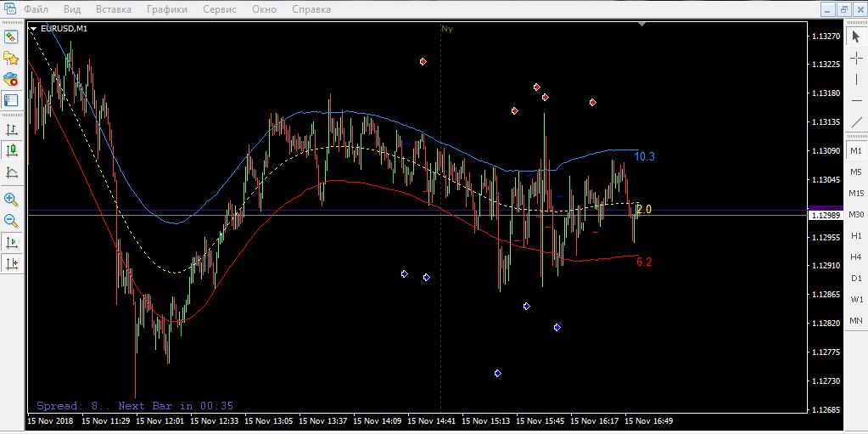Select the Horizontal Line drawing tool
Viewport: 868px width, 434px height.
click(856, 100)
